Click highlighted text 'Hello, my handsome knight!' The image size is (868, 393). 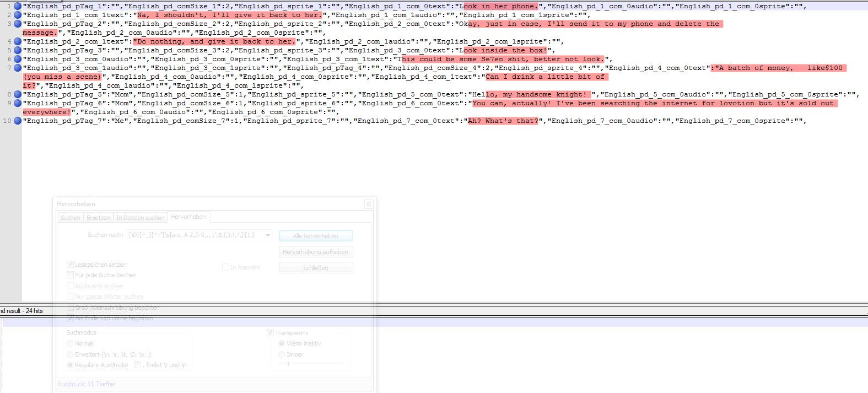tap(530, 94)
